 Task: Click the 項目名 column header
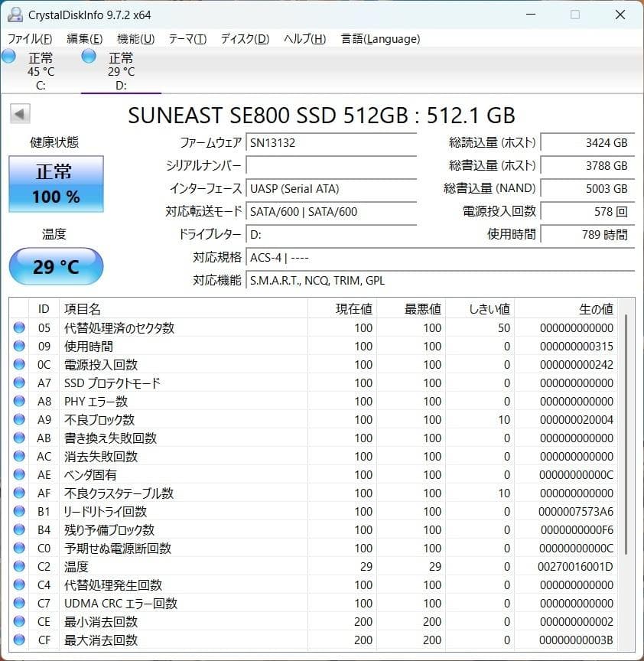[184, 309]
